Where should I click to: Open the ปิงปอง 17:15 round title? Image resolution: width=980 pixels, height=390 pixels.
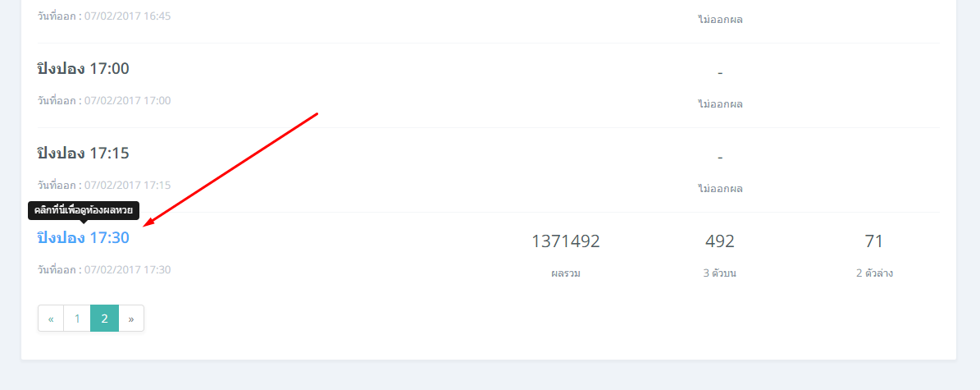tap(83, 154)
